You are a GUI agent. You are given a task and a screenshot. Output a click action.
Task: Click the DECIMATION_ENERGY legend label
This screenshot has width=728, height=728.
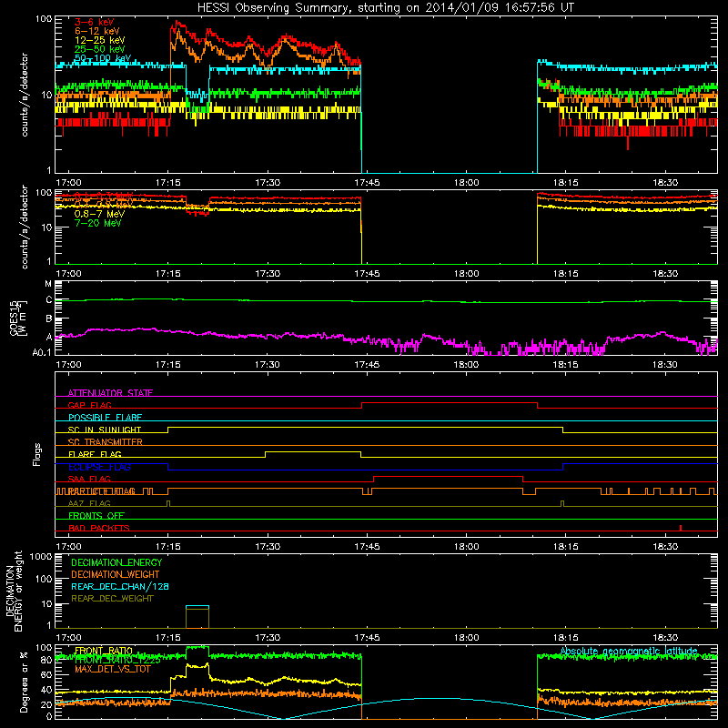pyautogui.click(x=116, y=562)
